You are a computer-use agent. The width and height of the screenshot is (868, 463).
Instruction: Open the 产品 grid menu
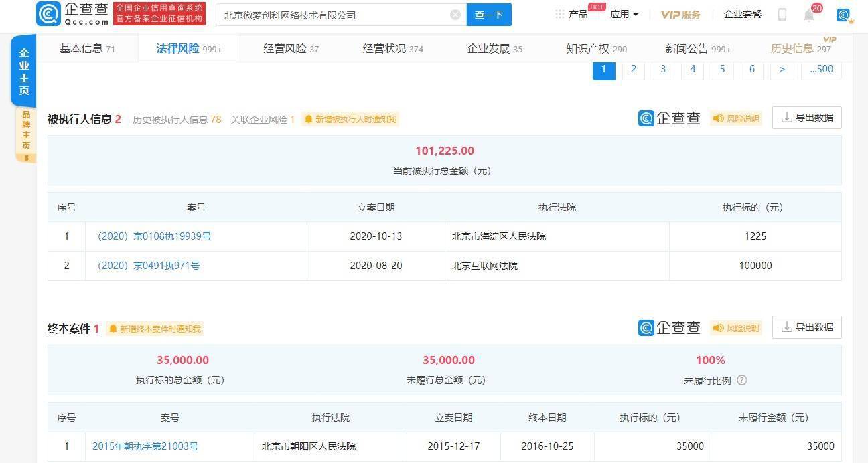pyautogui.click(x=571, y=14)
